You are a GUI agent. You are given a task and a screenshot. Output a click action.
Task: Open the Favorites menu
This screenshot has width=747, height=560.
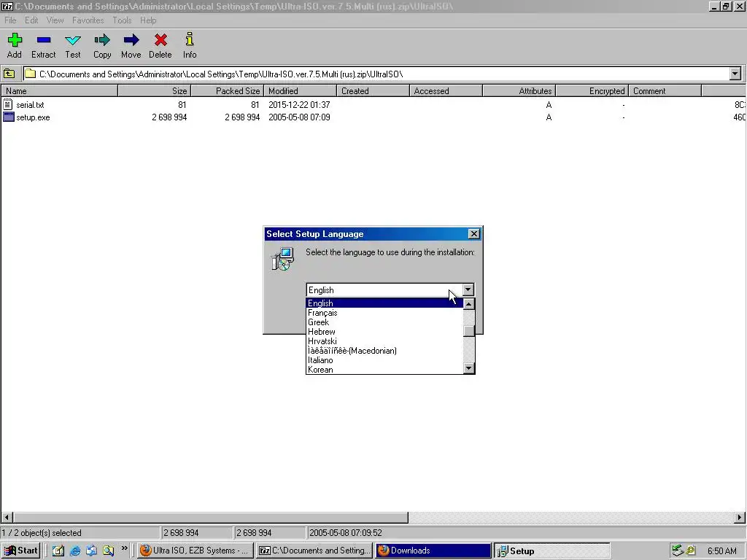tap(88, 20)
